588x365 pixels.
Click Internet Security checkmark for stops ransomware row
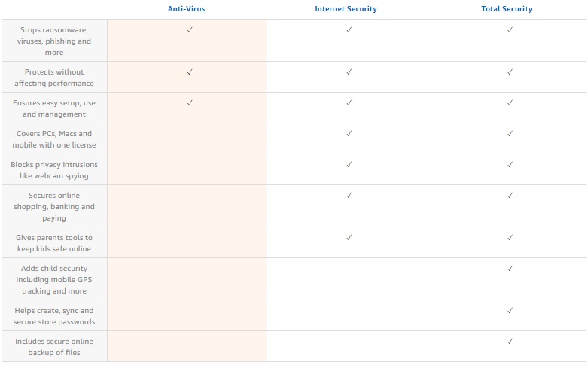pos(349,29)
